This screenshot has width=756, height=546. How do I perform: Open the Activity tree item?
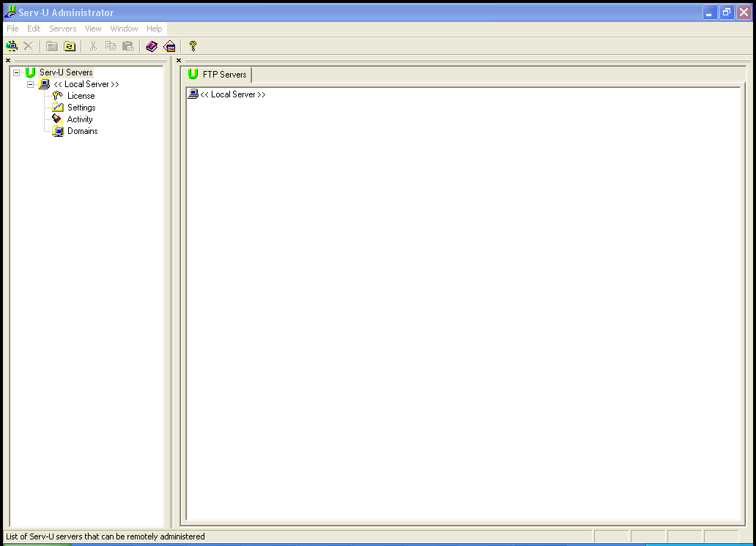coord(80,119)
